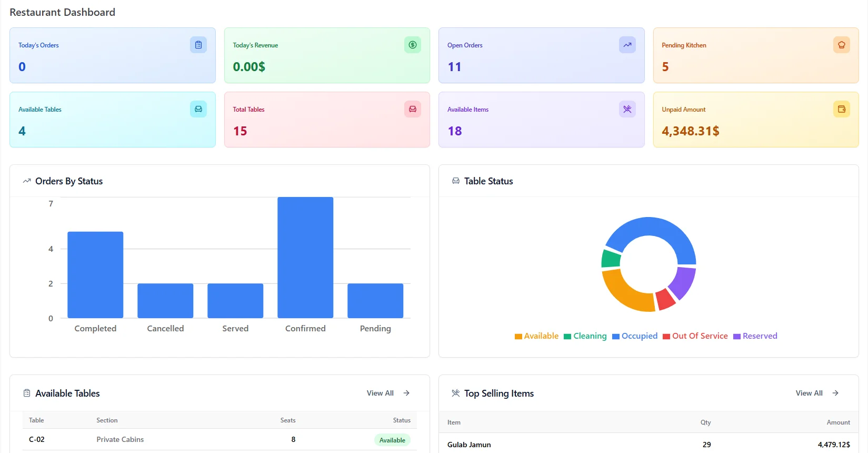This screenshot has width=868, height=453.
Task: Click the clipboard icon beside Available Tables heading
Action: click(x=27, y=393)
